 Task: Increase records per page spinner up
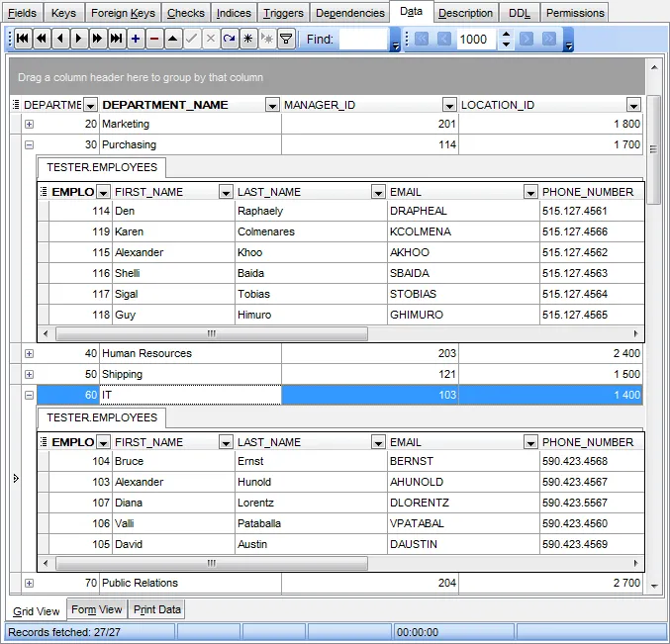[506, 35]
